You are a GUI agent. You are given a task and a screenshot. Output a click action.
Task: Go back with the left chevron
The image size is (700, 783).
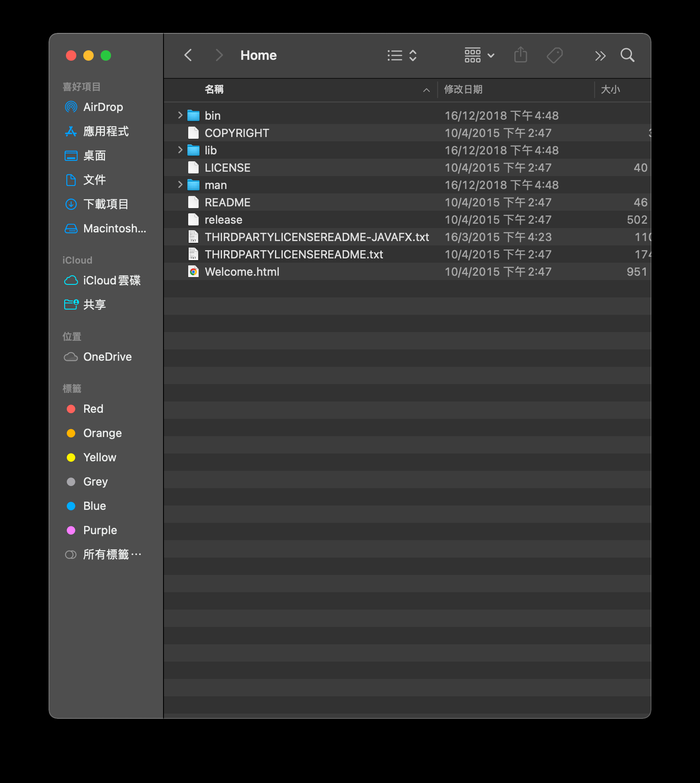(188, 55)
